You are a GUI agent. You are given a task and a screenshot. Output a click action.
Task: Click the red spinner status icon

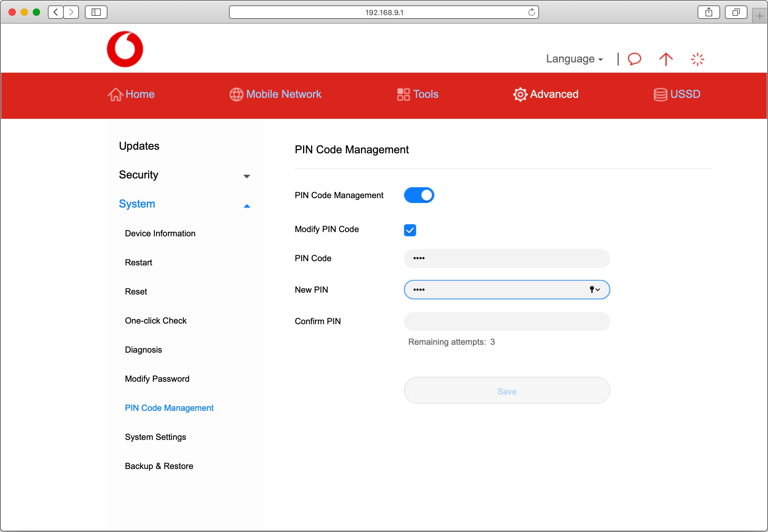[697, 59]
